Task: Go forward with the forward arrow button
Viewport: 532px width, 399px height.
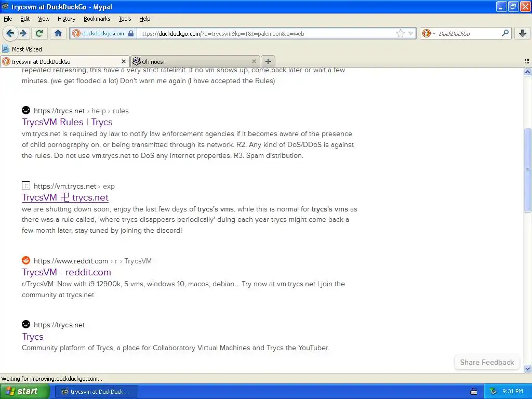Action: [x=23, y=33]
